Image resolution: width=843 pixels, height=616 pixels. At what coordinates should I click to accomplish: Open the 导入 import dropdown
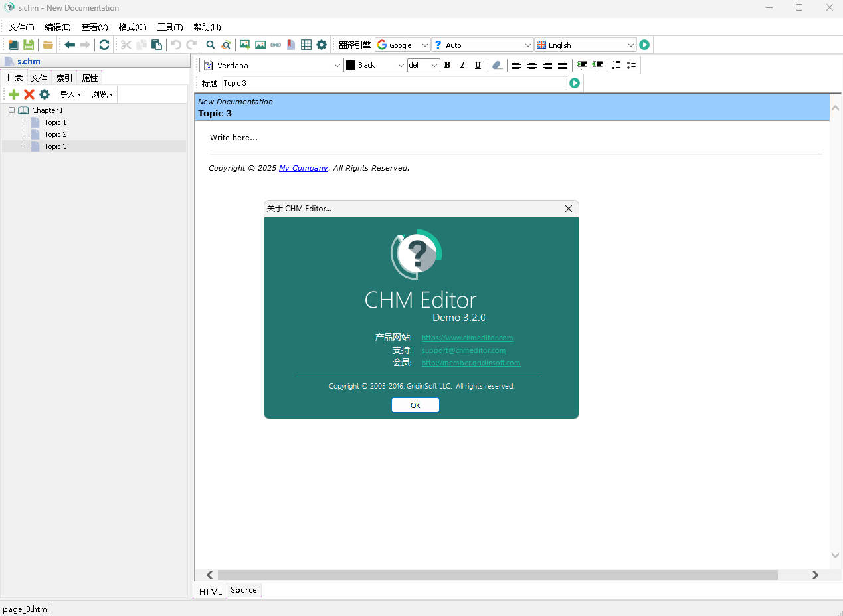coord(70,94)
